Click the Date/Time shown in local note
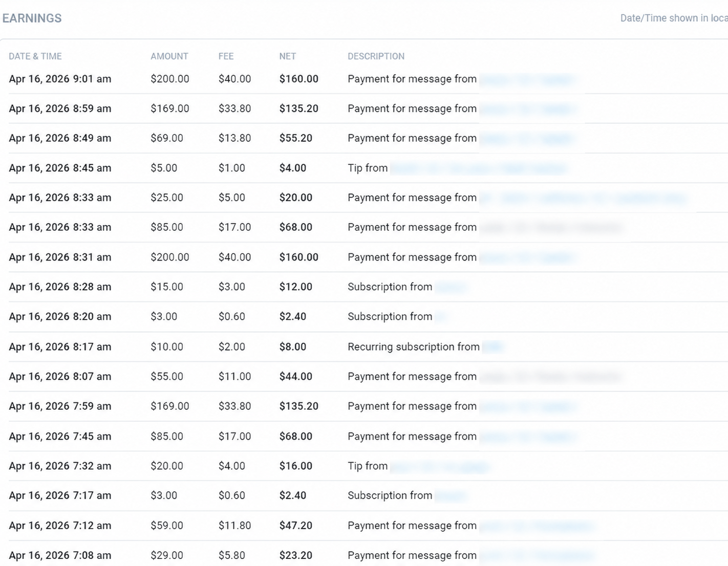This screenshot has width=728, height=566. click(x=674, y=18)
